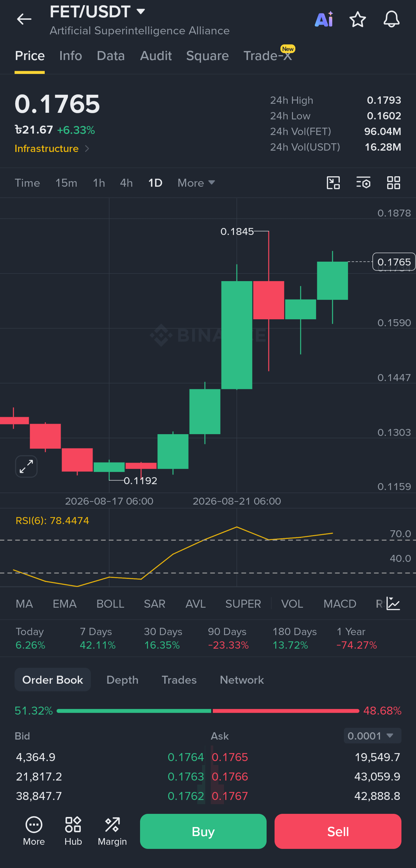Open the Network tab
416x868 pixels.
(x=242, y=680)
